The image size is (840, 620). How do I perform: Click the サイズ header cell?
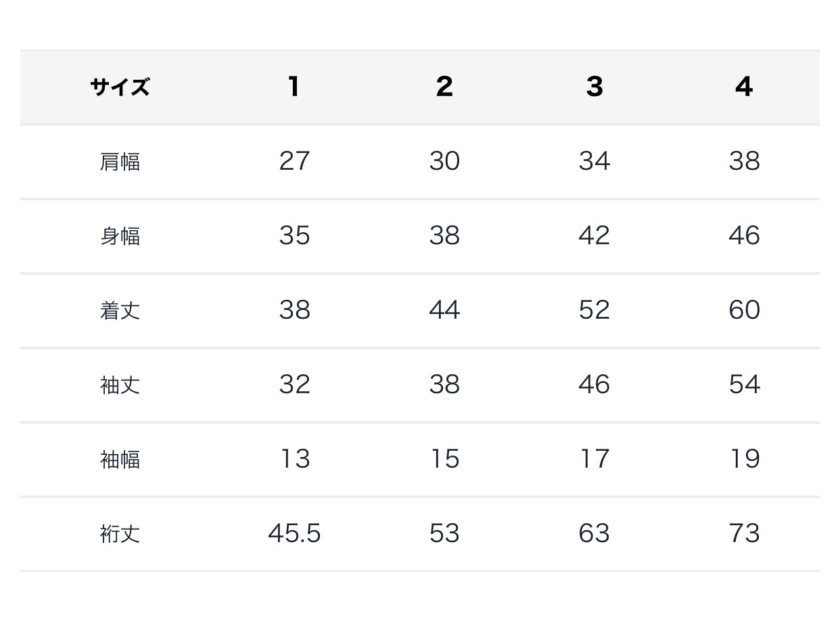[120, 87]
